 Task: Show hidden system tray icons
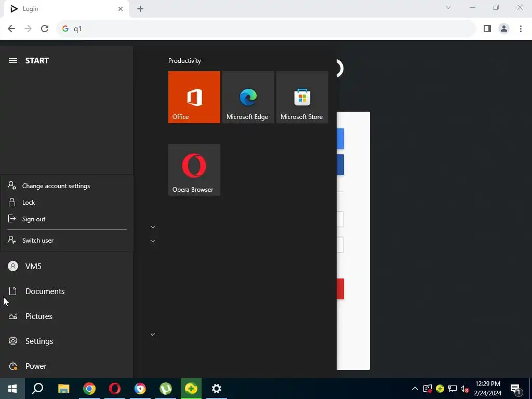pyautogui.click(x=415, y=389)
